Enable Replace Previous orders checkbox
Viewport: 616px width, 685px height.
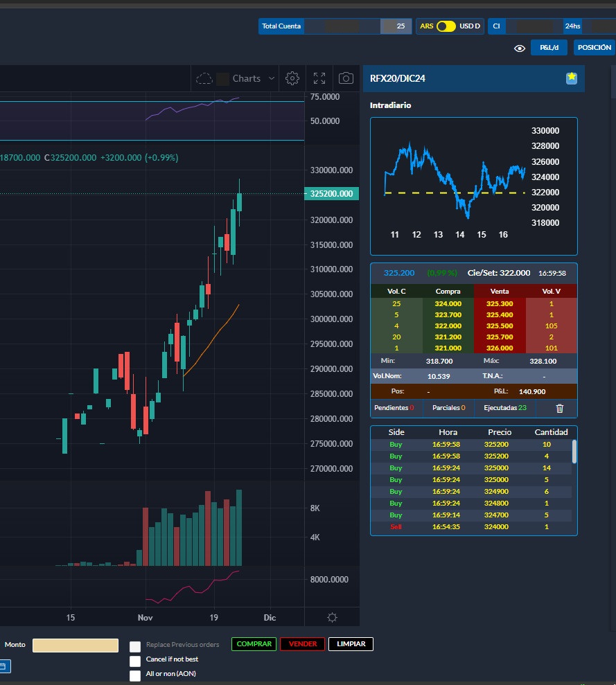(x=135, y=646)
